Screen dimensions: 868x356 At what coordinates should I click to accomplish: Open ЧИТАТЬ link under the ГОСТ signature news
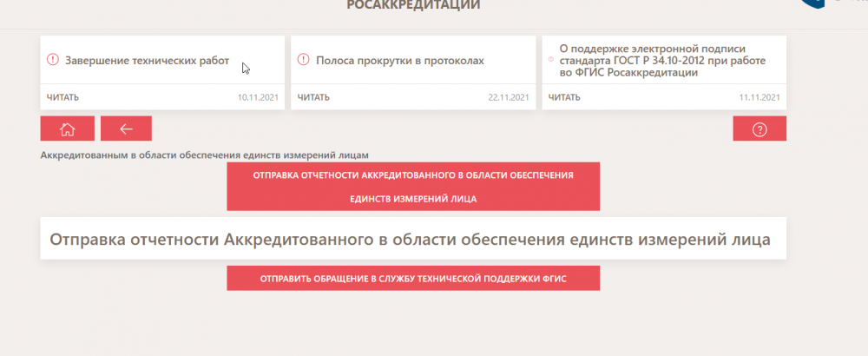pos(564,97)
